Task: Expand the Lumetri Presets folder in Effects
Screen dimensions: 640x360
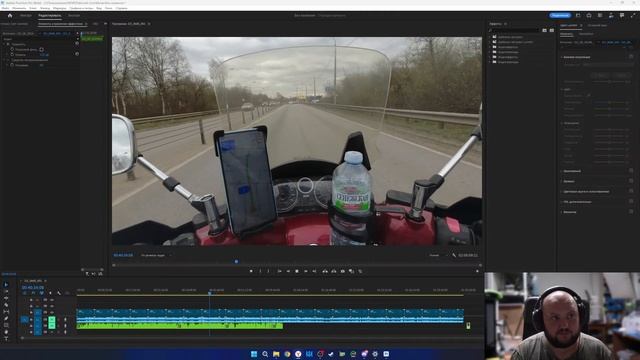Action: click(x=490, y=42)
